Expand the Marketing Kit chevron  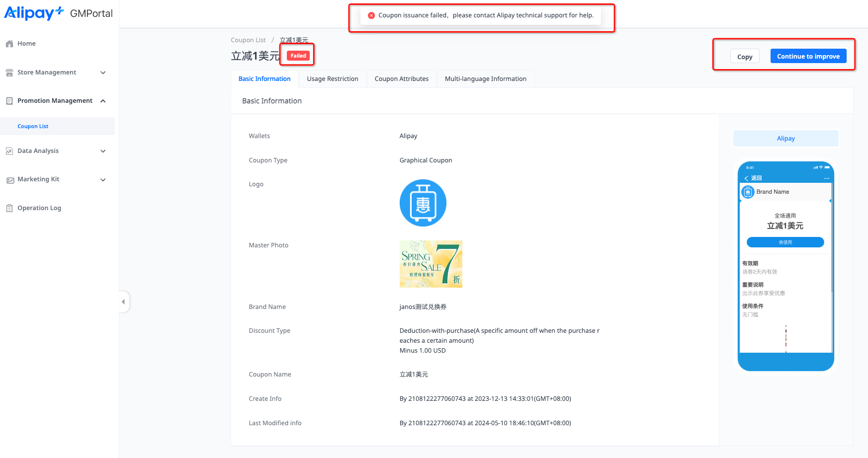pyautogui.click(x=103, y=180)
